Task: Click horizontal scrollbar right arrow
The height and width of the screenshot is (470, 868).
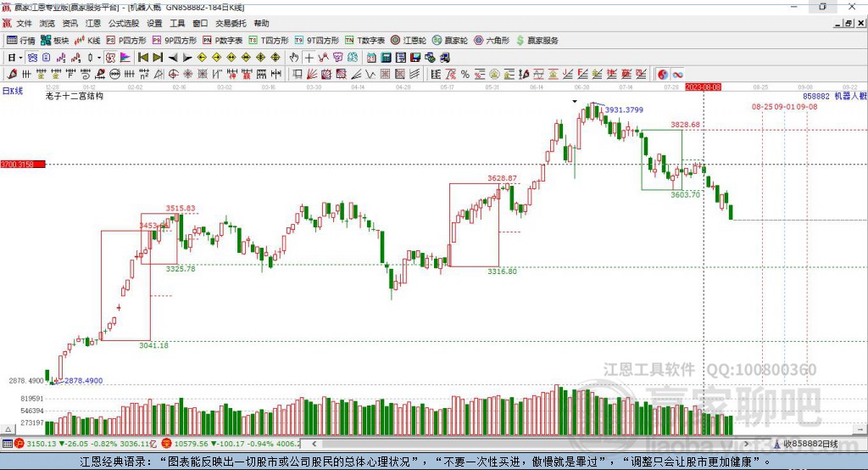Action: click(746, 444)
